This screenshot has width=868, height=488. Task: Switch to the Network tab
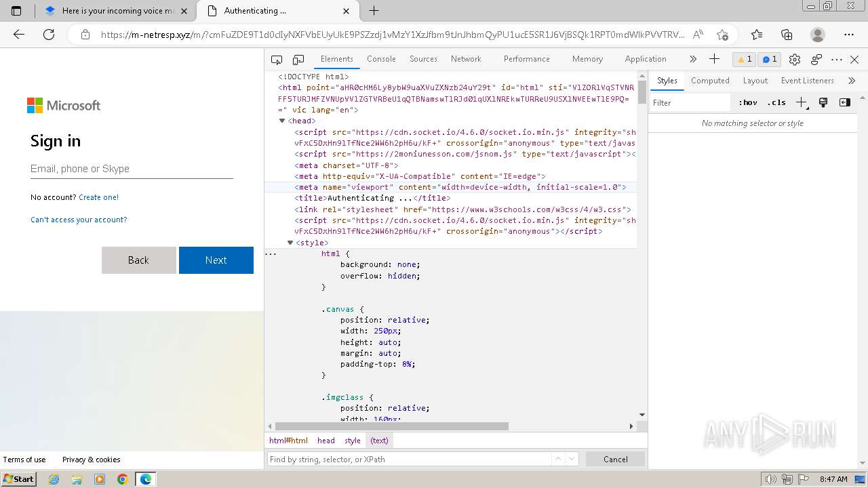point(466,59)
